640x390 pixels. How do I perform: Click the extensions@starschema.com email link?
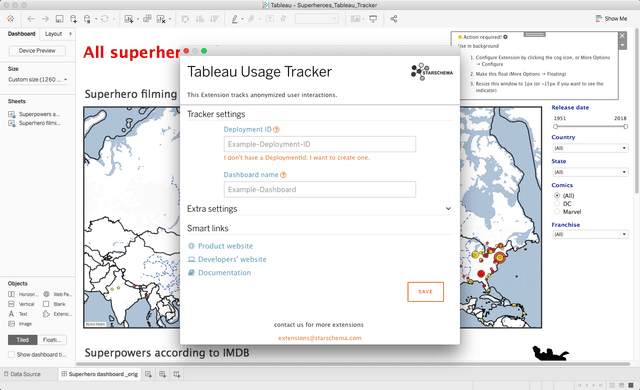(320, 338)
